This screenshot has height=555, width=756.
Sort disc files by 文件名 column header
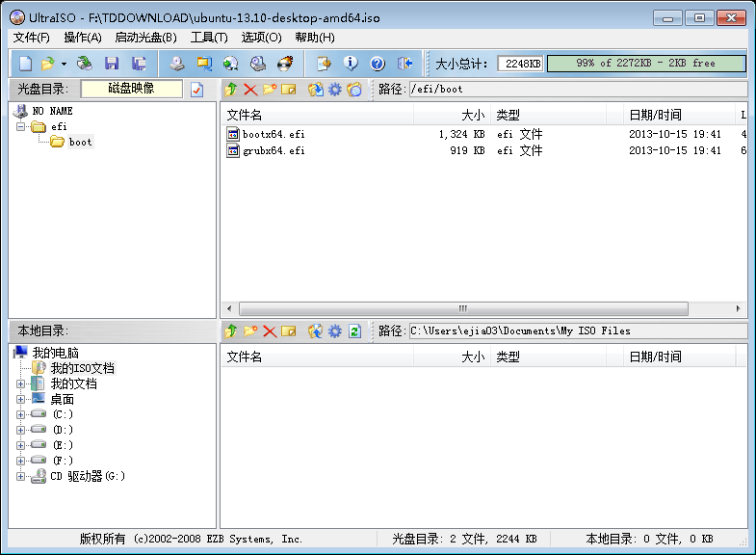click(x=317, y=116)
